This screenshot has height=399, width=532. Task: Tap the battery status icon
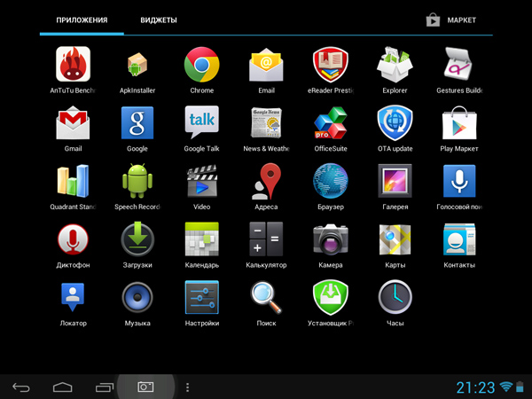(x=520, y=387)
